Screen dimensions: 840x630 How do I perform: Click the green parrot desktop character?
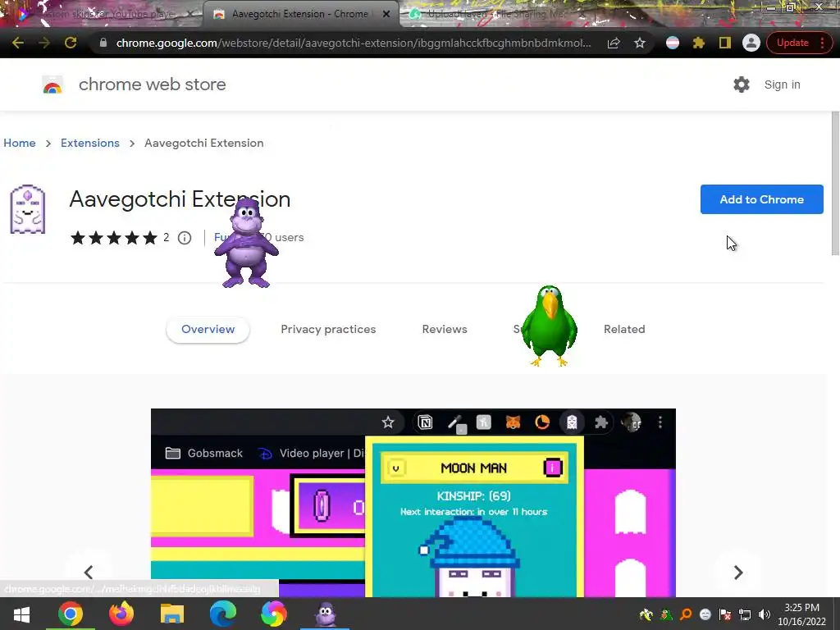(x=550, y=325)
